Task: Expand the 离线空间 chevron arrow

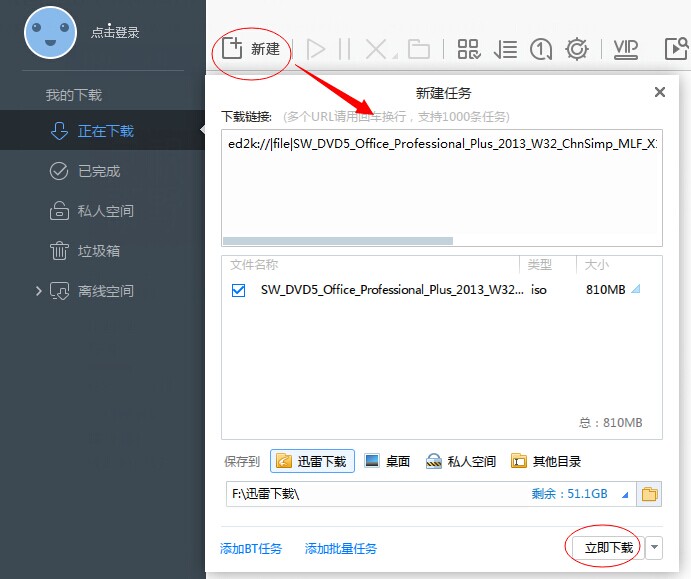Action: 39,291
